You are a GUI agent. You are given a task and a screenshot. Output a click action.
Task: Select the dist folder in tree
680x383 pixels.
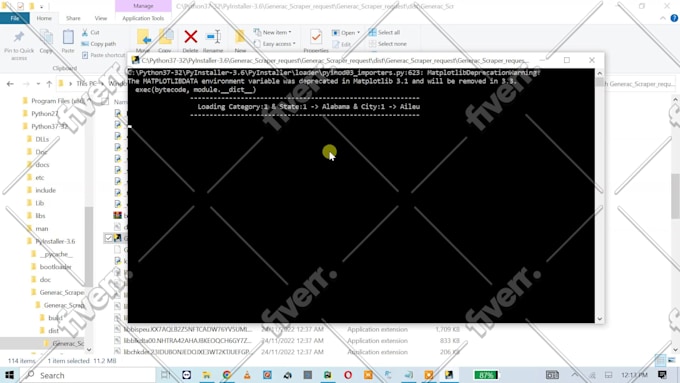click(x=49, y=331)
